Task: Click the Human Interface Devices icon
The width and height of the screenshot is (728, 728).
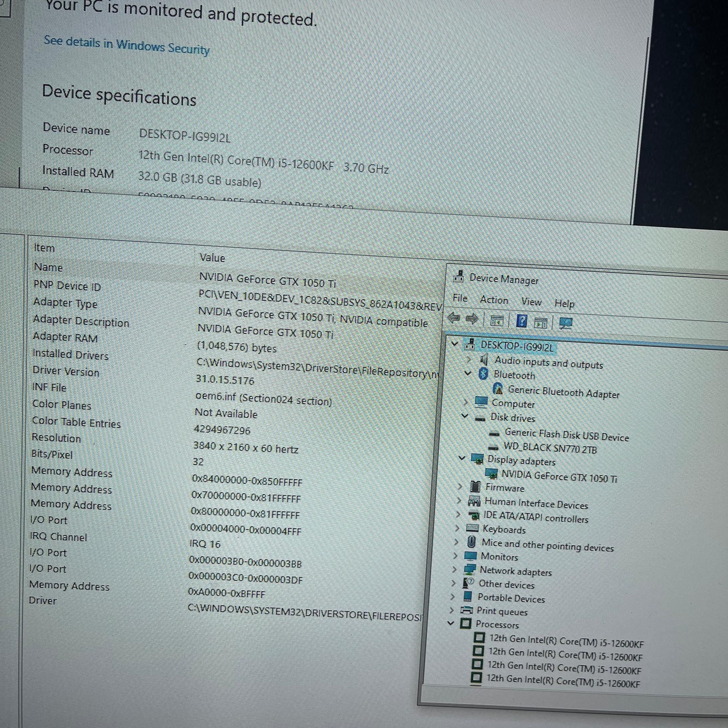Action: click(474, 501)
